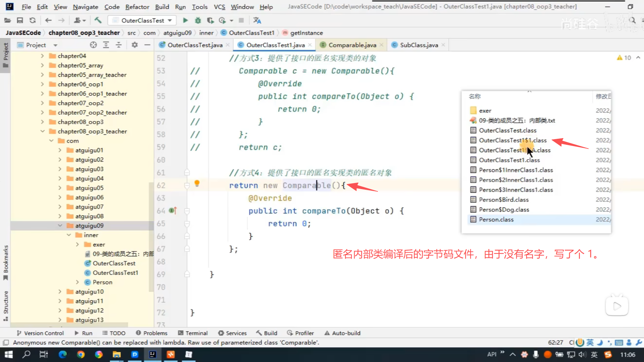Click the Translate icon in toolbar
The height and width of the screenshot is (362, 644).
point(257,20)
